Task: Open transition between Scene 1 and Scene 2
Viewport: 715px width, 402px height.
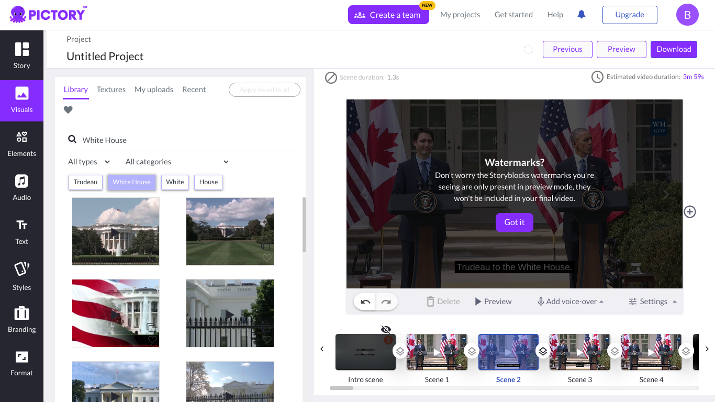Action: coord(471,351)
